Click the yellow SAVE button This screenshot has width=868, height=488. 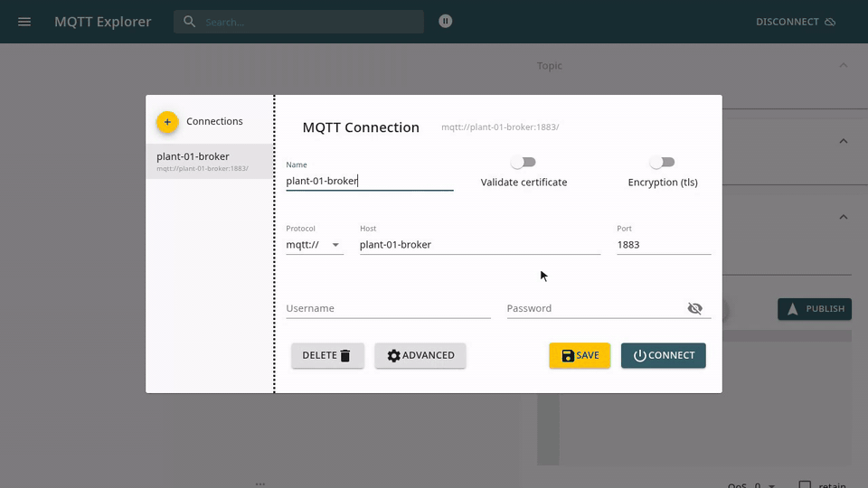[x=580, y=355]
